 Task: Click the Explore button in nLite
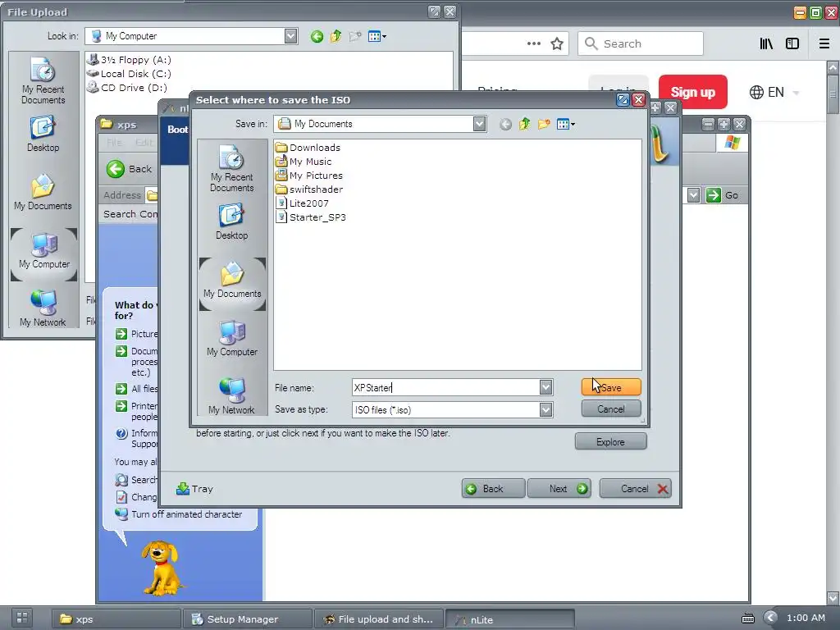610,442
